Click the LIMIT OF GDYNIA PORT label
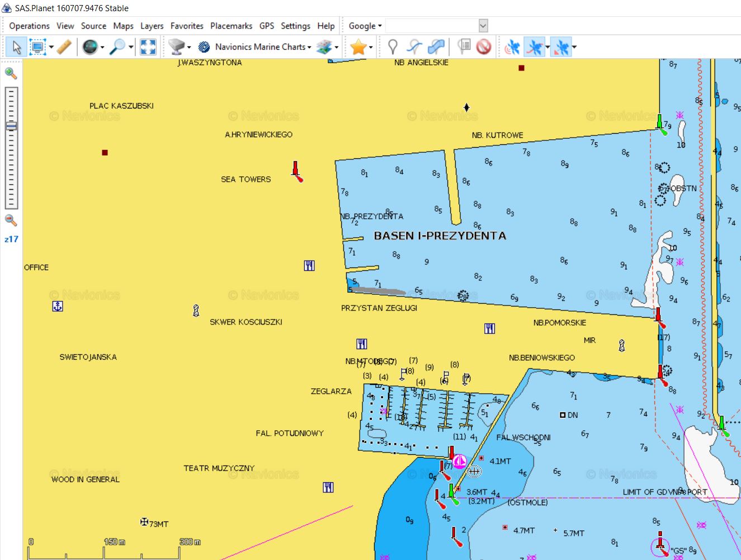 click(x=665, y=492)
